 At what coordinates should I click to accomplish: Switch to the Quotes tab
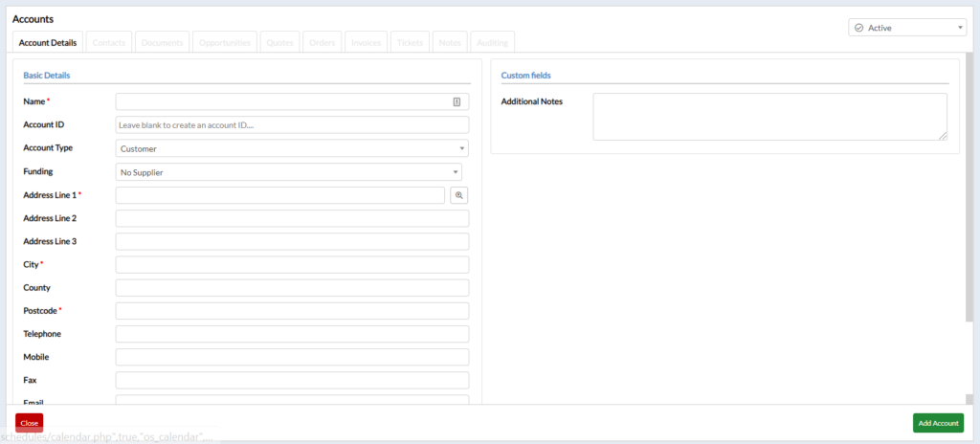(280, 43)
